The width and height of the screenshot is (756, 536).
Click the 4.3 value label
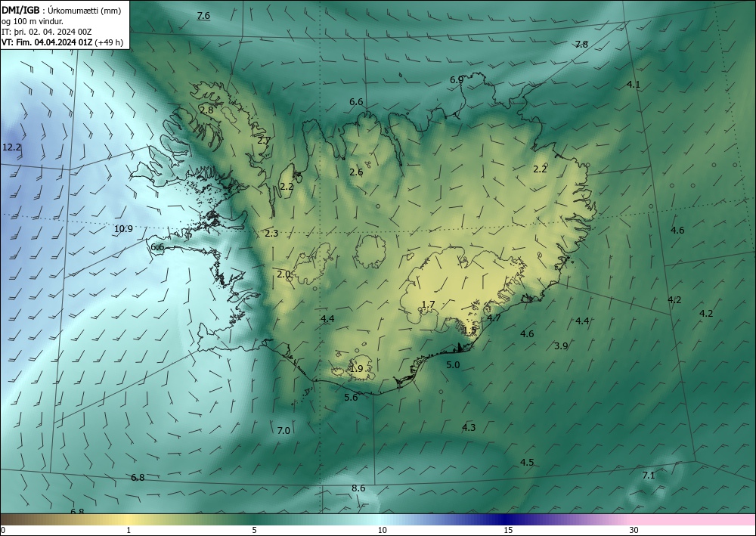(x=469, y=427)
